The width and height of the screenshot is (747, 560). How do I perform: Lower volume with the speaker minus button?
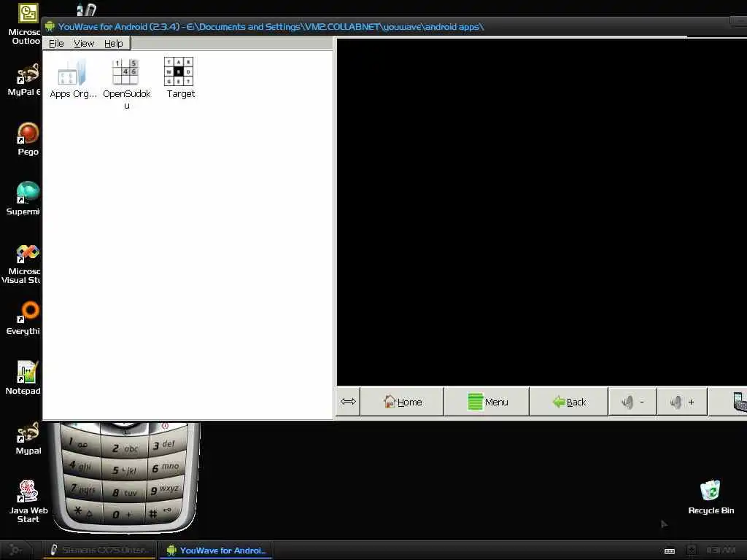click(632, 402)
